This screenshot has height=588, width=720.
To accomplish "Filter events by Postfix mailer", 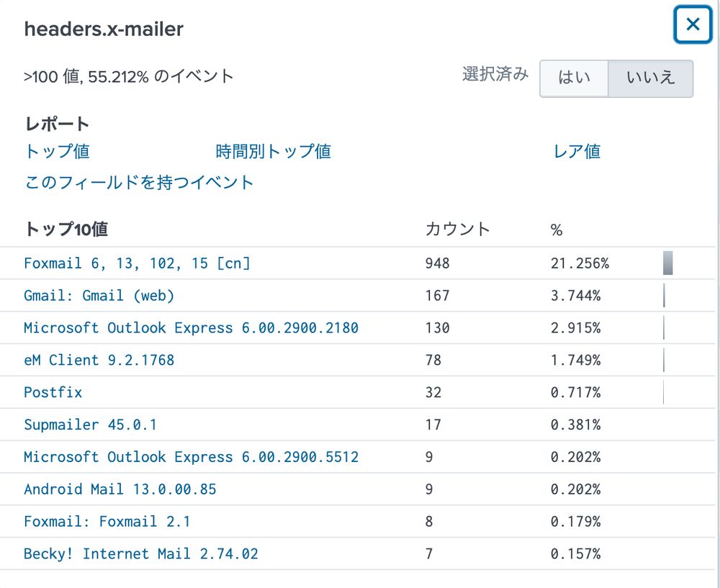I will pos(53,392).
